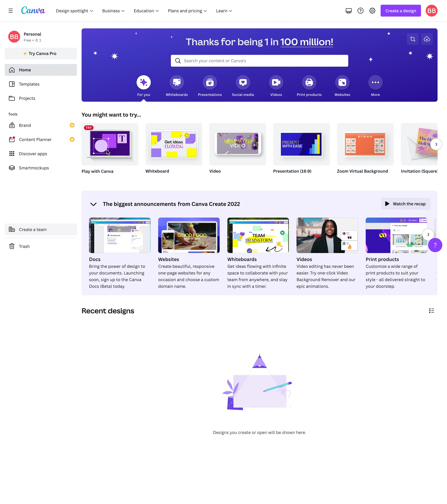The width and height of the screenshot is (447, 504).
Task: Go to Home in sidebar
Action: pyautogui.click(x=41, y=70)
